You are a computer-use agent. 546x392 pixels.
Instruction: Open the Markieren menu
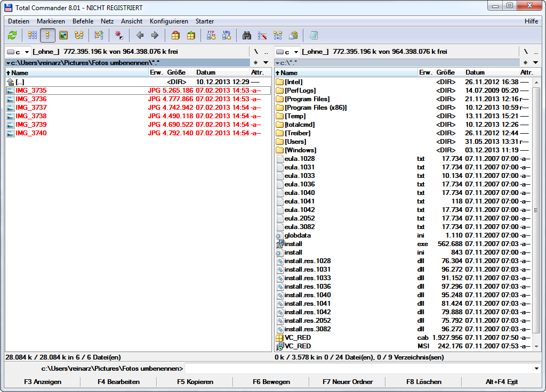51,21
